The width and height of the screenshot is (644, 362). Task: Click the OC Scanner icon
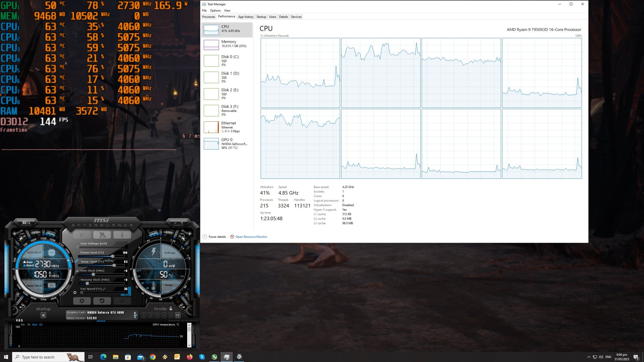click(26, 223)
